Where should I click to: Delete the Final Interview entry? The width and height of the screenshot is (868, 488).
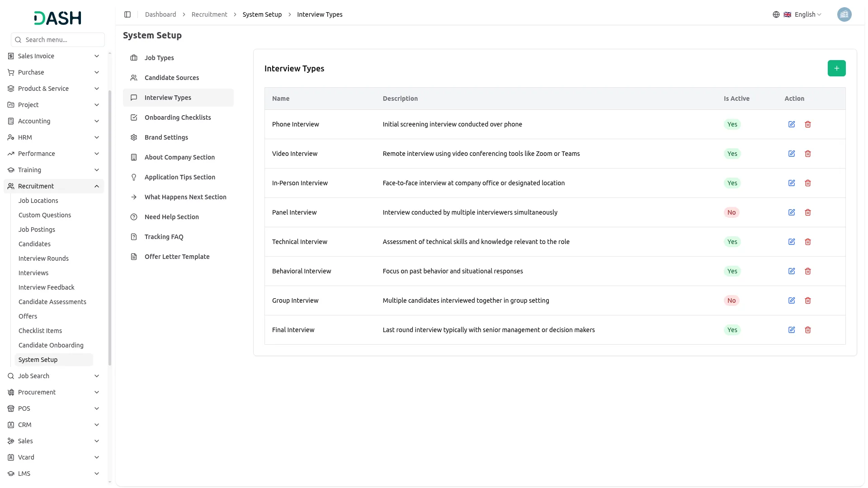click(x=808, y=330)
